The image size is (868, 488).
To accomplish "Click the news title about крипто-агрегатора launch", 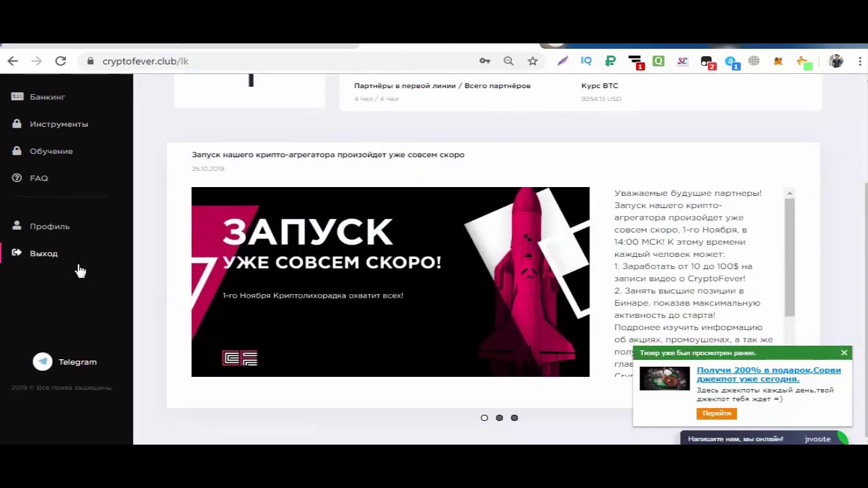I will click(328, 155).
